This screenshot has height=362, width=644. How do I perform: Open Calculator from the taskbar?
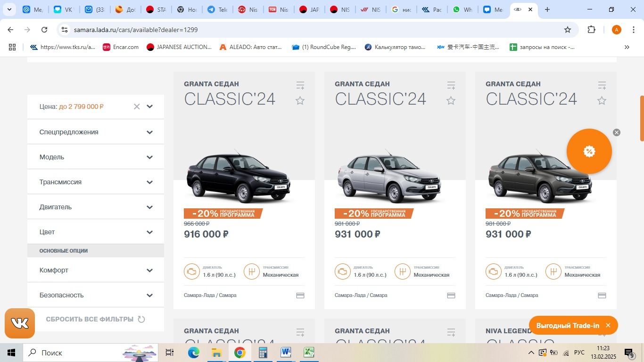click(263, 353)
